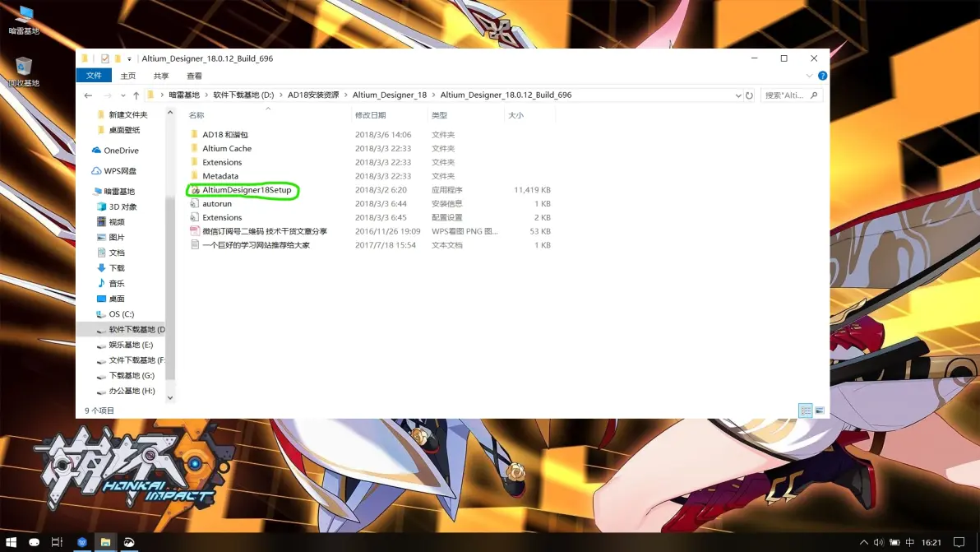Switch to the 共享 ribbon tab
The height and width of the screenshot is (552, 980).
[x=161, y=76]
